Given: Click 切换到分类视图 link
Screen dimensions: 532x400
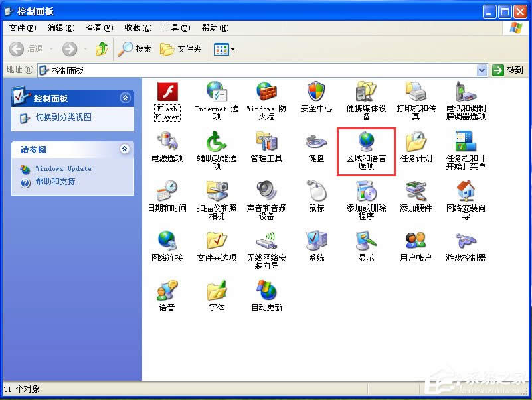Looking at the screenshot, I should point(64,117).
